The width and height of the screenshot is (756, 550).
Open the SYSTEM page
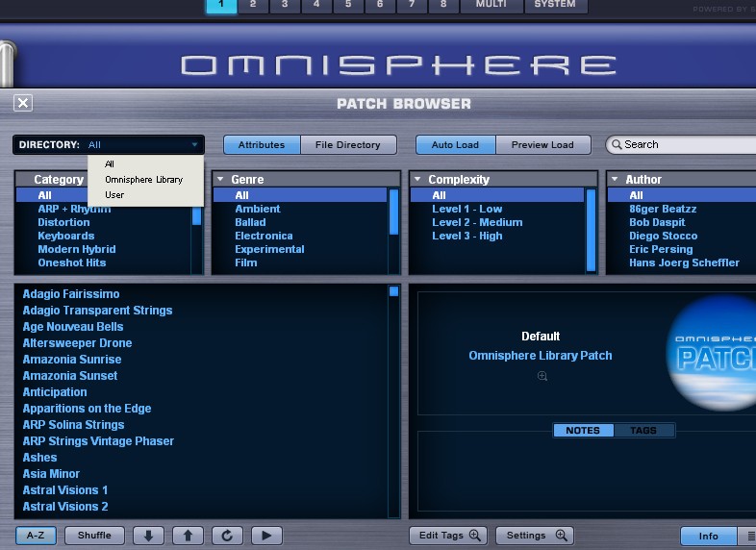(x=555, y=6)
